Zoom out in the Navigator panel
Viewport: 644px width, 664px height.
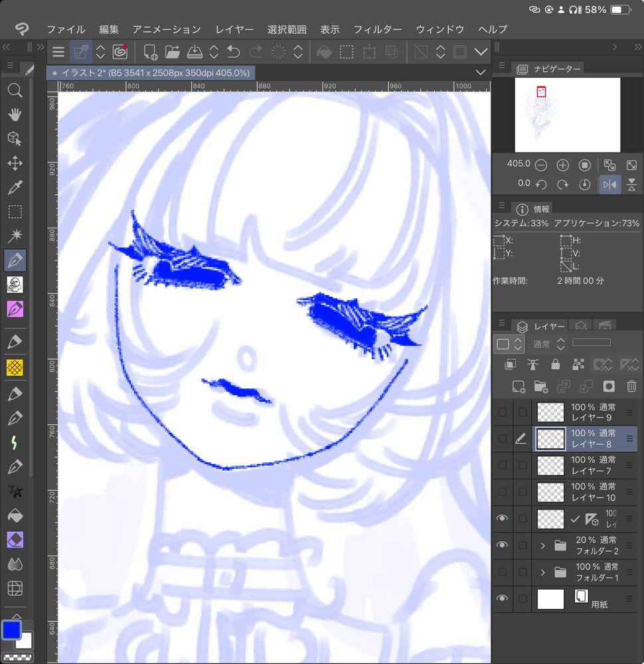[540, 165]
